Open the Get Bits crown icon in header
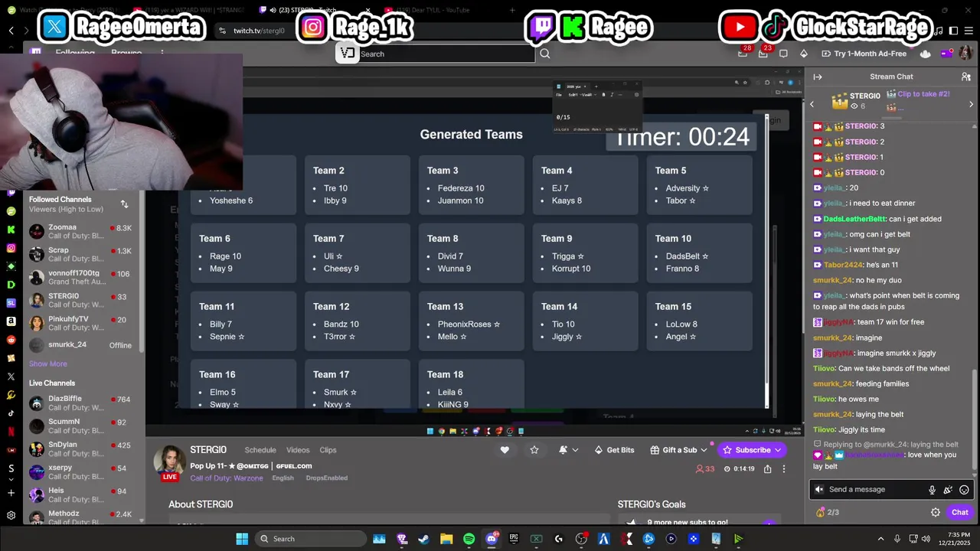This screenshot has width=980, height=551. pyautogui.click(x=803, y=54)
